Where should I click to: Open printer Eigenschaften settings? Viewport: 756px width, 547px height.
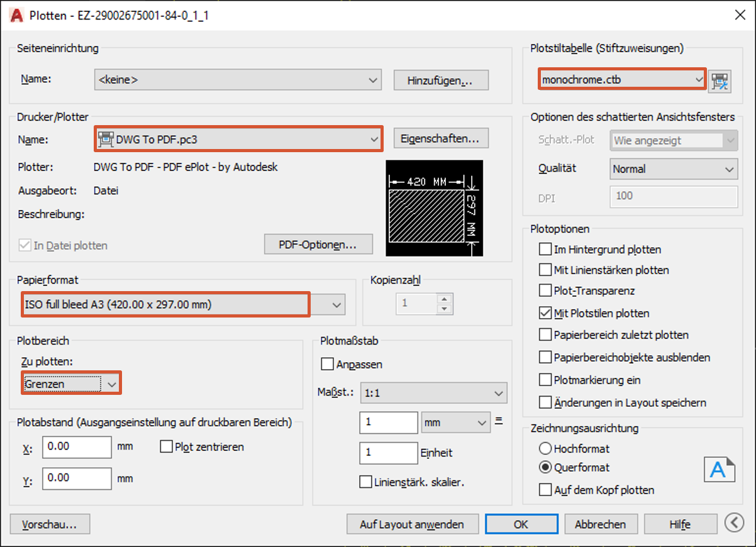pos(440,139)
